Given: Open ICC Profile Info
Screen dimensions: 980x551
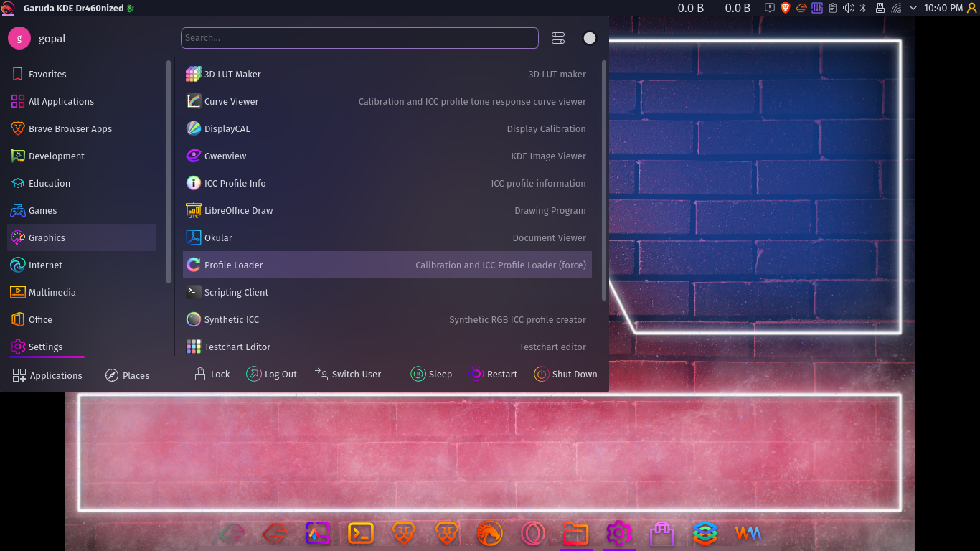Looking at the screenshot, I should (x=387, y=183).
